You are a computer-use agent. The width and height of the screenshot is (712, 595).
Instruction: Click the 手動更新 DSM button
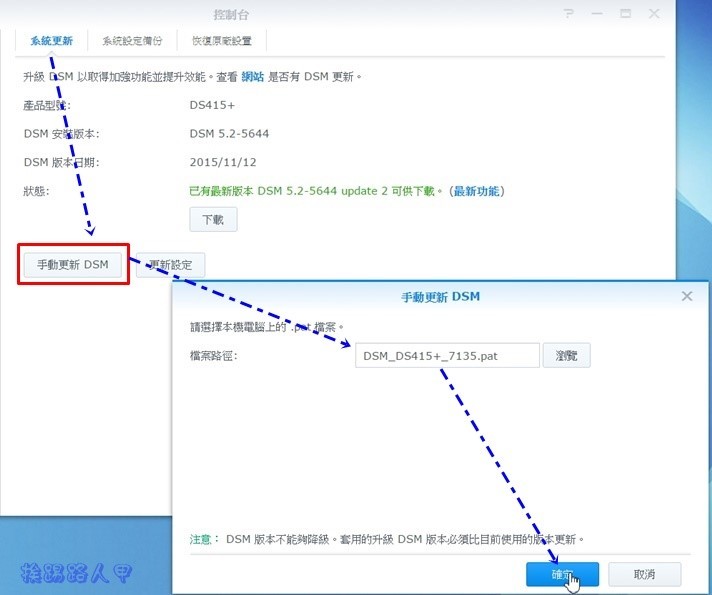[x=73, y=264]
